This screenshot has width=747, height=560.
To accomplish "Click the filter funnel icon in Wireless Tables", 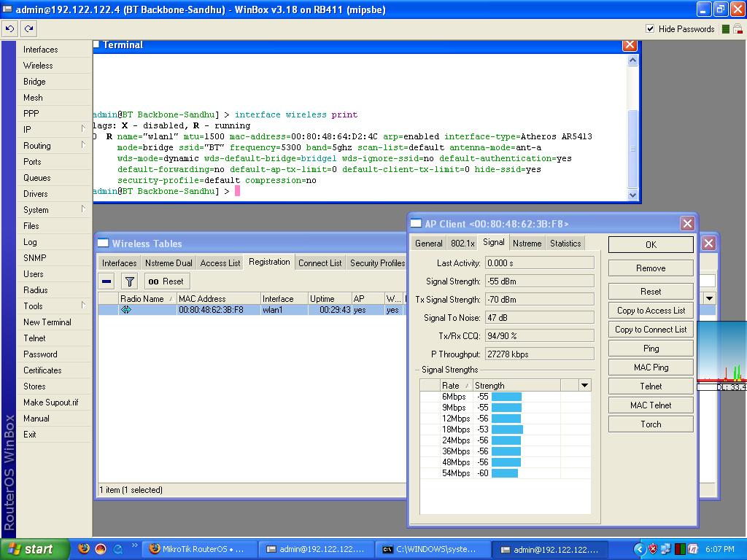I will coord(129,281).
